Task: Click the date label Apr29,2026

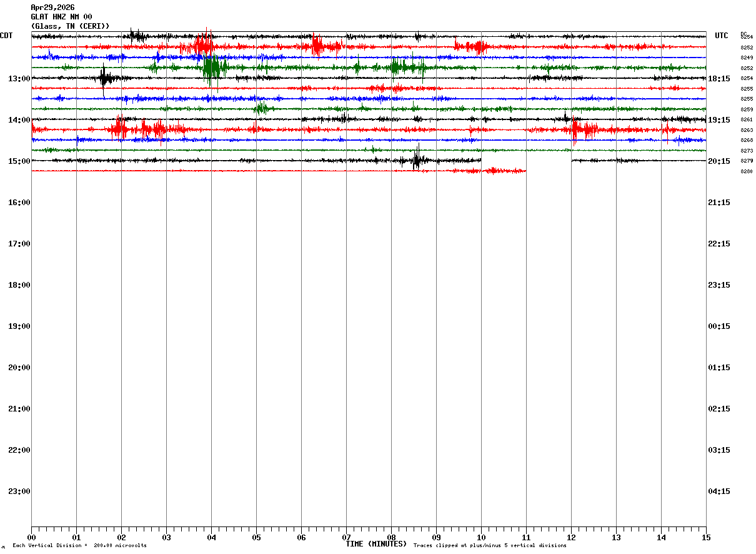Action: 52,8
